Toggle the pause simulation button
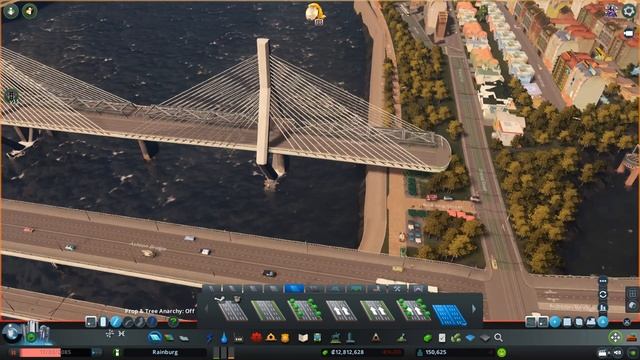Image resolution: width=640 pixels, height=360 pixels. [x=13, y=352]
